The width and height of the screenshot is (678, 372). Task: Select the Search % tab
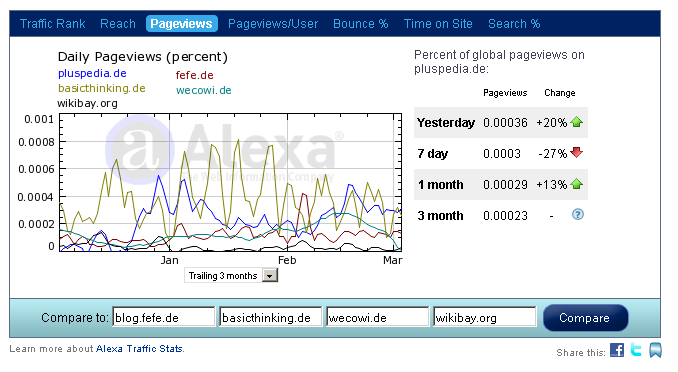pos(514,24)
